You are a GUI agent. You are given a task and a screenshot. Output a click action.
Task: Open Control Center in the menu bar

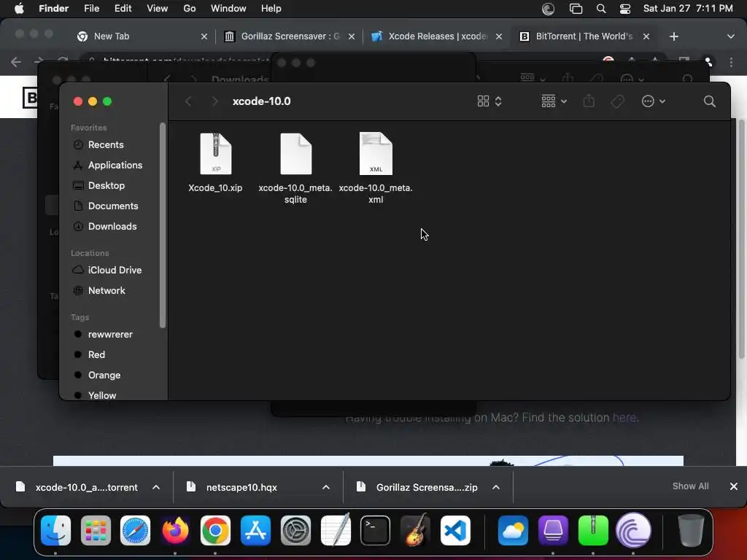(625, 9)
